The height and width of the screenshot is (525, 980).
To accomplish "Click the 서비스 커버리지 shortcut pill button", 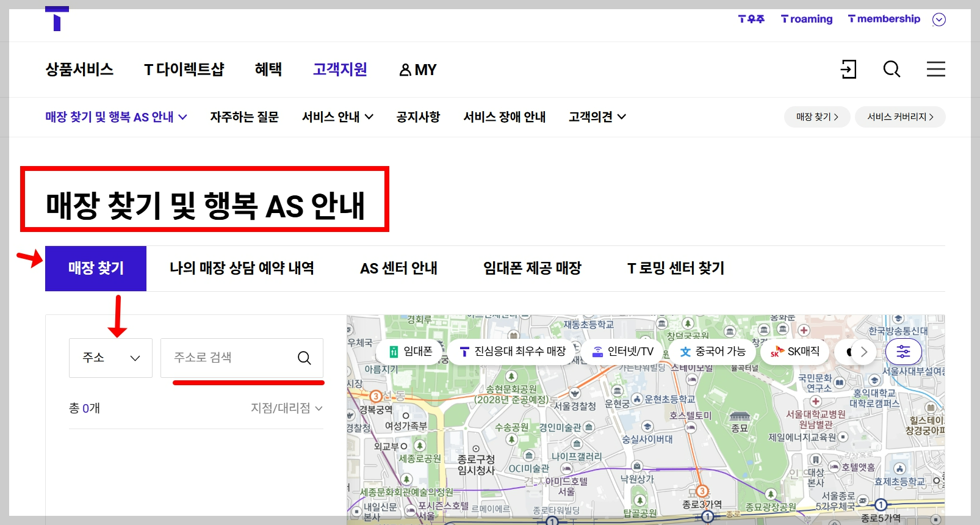I will pos(900,117).
